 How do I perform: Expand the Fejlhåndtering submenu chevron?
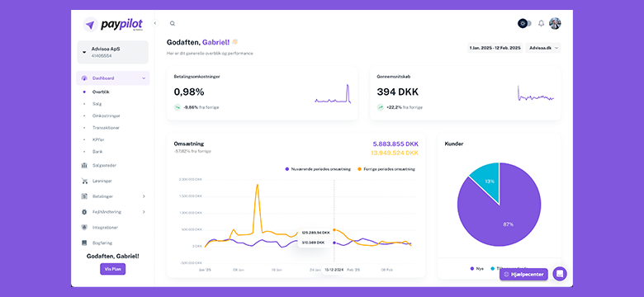pos(144,212)
